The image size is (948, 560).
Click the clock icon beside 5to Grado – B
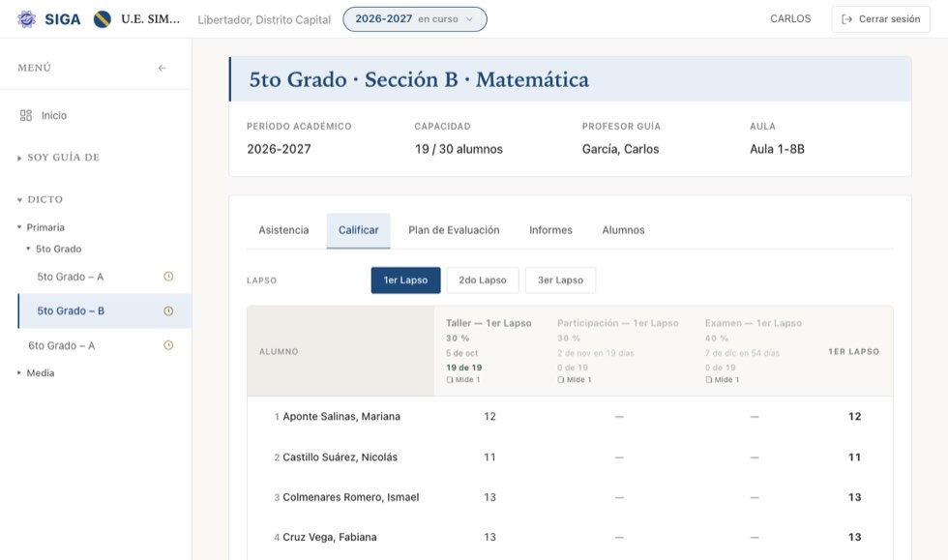click(x=168, y=310)
